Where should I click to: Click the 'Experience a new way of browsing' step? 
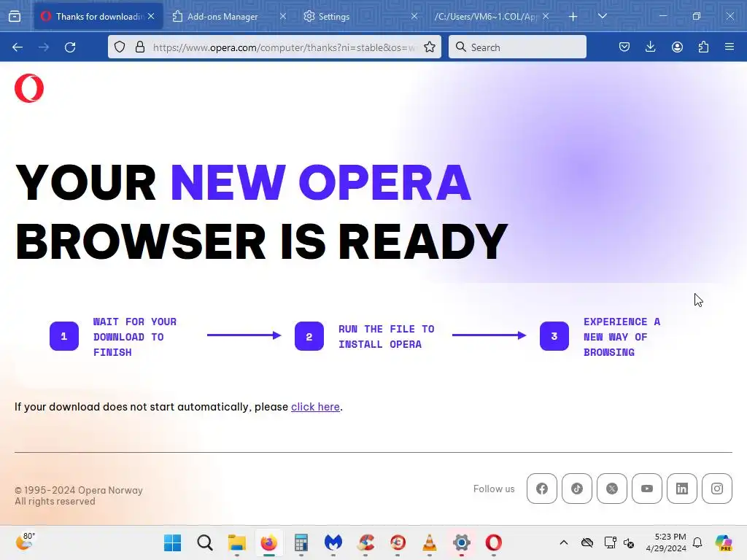(622, 337)
